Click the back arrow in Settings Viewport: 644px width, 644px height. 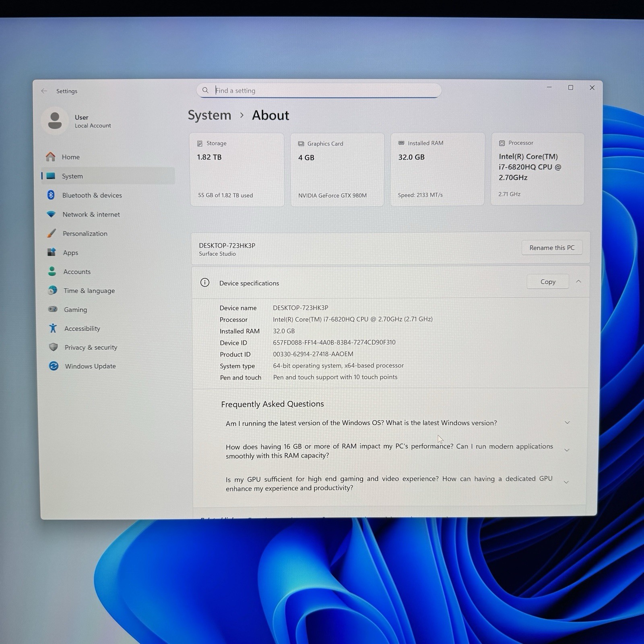pos(44,91)
